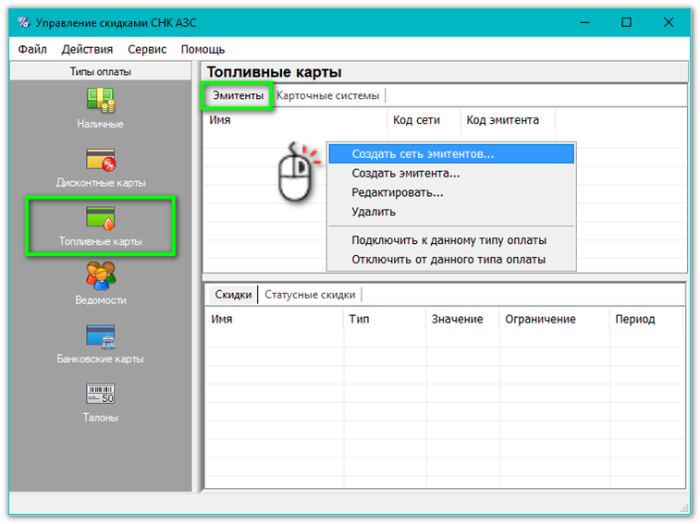Switch to the Эмитенты tab

click(238, 96)
